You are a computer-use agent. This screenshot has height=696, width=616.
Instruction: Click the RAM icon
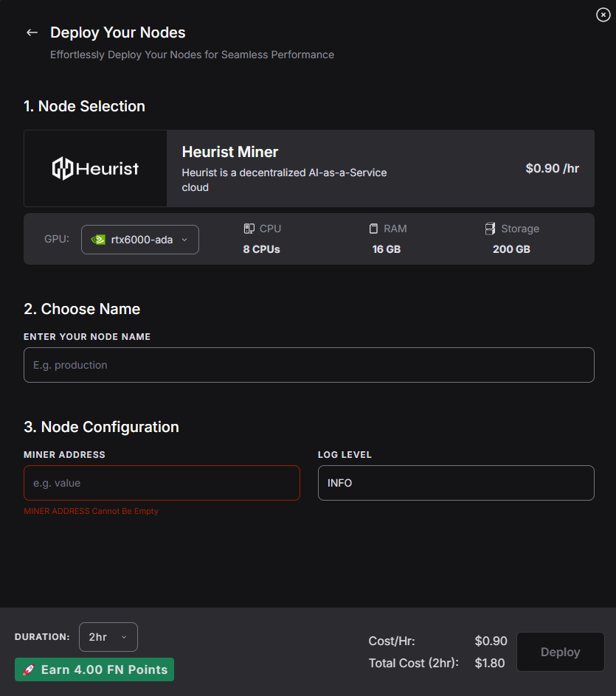[x=373, y=229]
